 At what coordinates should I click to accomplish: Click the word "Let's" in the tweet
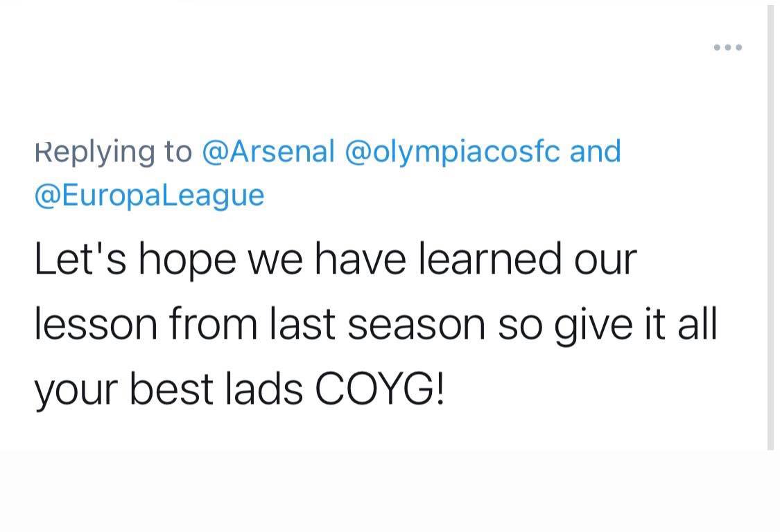pyautogui.click(x=78, y=260)
